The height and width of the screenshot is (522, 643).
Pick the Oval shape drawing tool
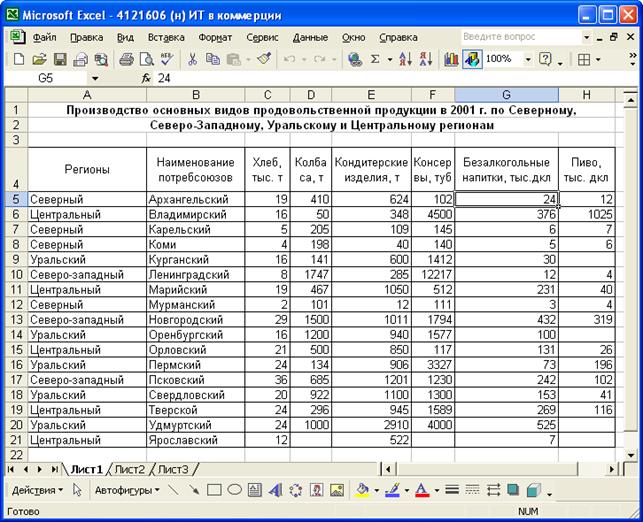(x=236, y=491)
